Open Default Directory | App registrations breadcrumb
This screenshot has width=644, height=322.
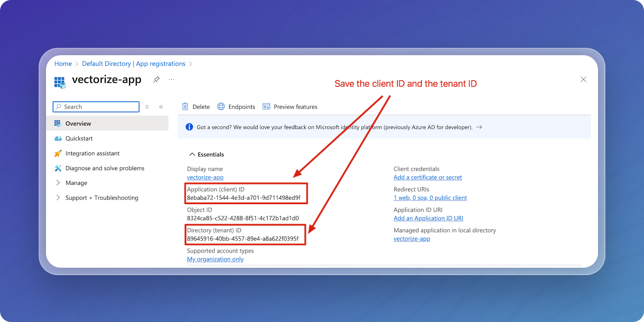coord(134,64)
